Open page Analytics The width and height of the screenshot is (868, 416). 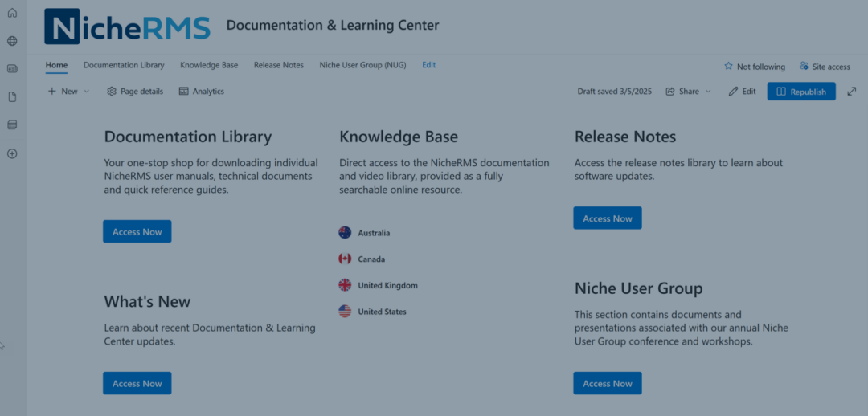(x=201, y=92)
